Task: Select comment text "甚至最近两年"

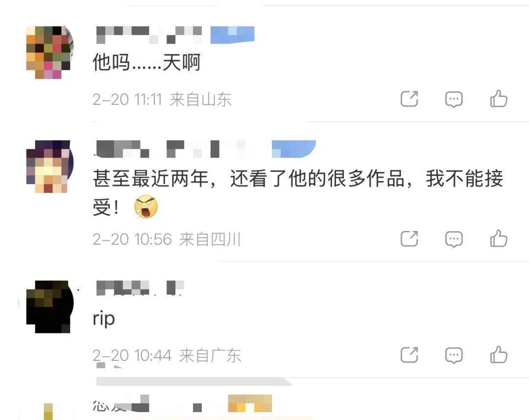Action: pyautogui.click(x=151, y=178)
